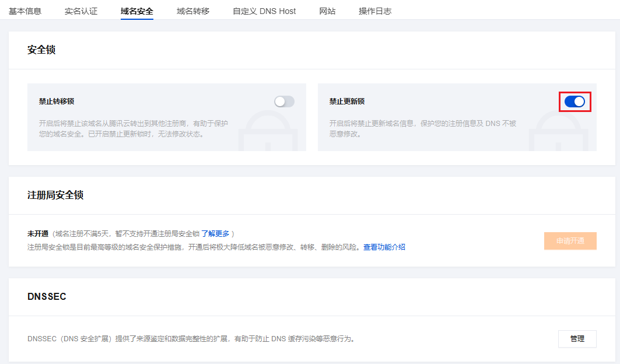The image size is (620, 364).
Task: Switch to the 网站 tab
Action: [x=327, y=11]
